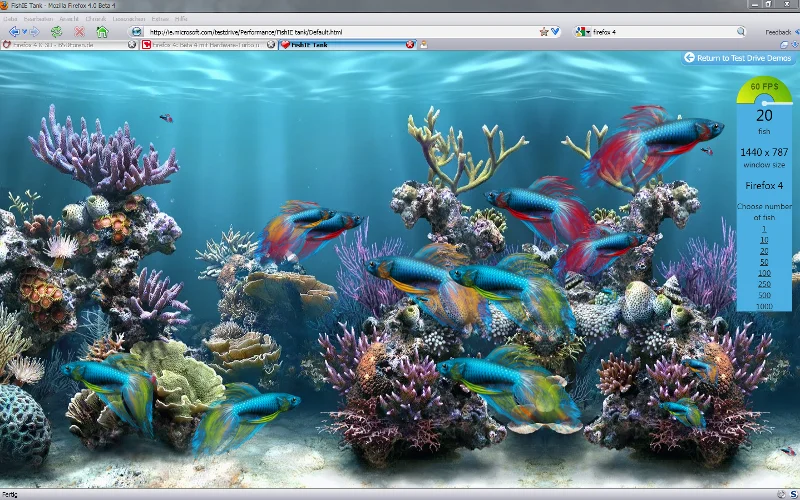The width and height of the screenshot is (800, 500).
Task: Set number of fish to 1
Action: pyautogui.click(x=764, y=229)
